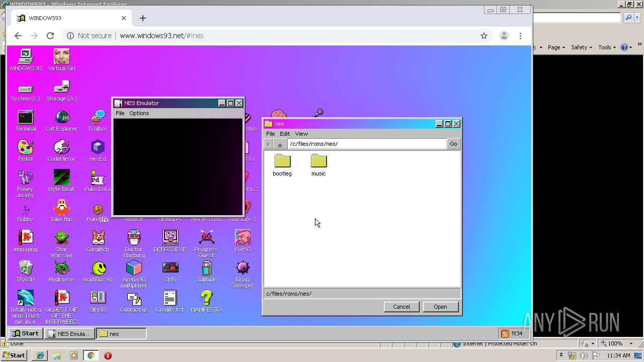Image resolution: width=644 pixels, height=362 pixels.
Task: Launch the Corglitch icon
Action: pos(98,241)
